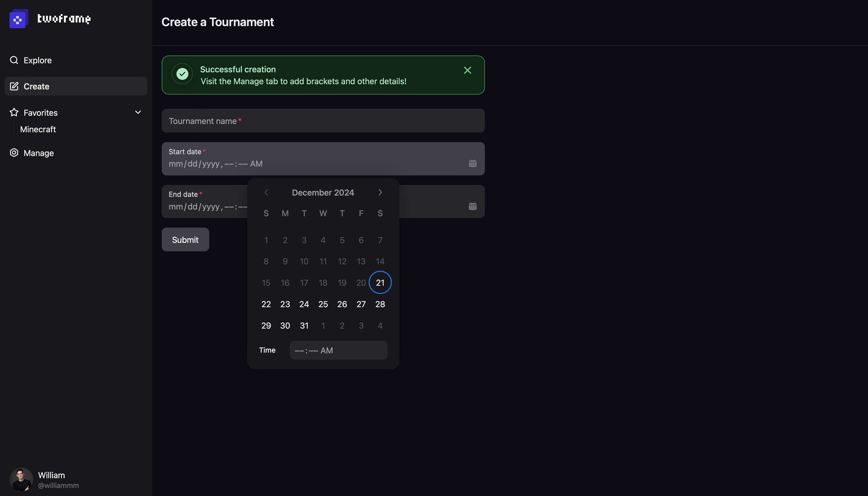
Task: Click William's profile avatar
Action: 21,479
